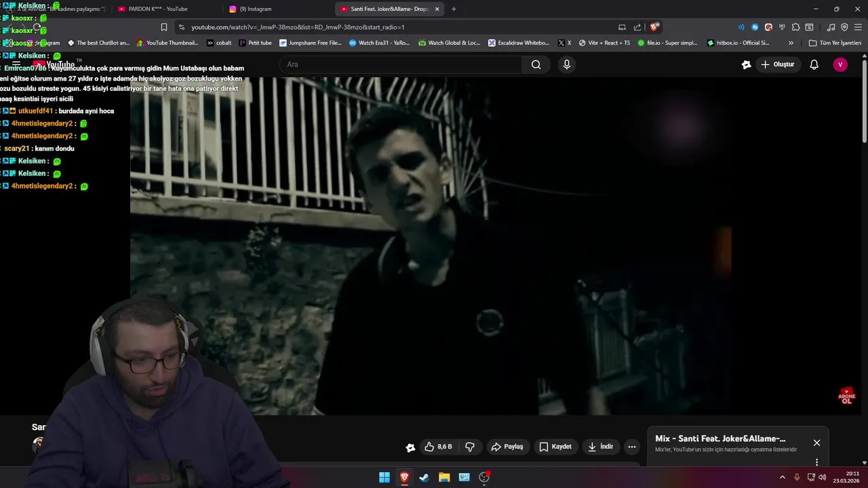Open a new browser tab with plus
The height and width of the screenshot is (488, 868).
[454, 9]
